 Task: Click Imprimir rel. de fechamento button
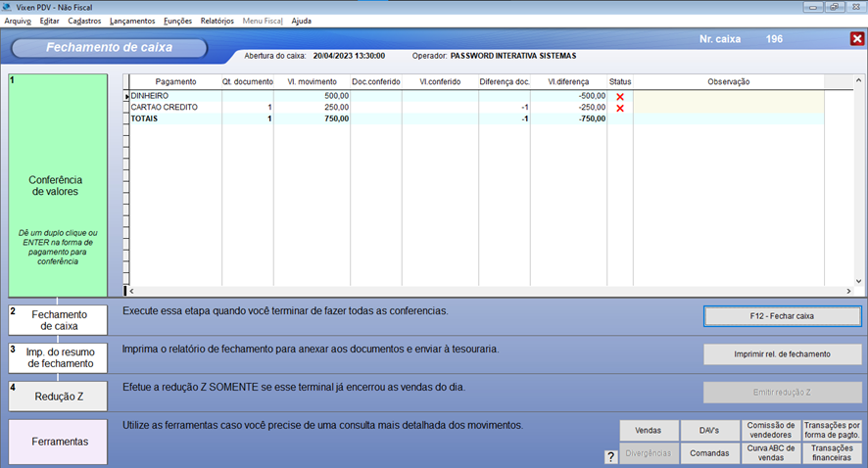pyautogui.click(x=782, y=354)
